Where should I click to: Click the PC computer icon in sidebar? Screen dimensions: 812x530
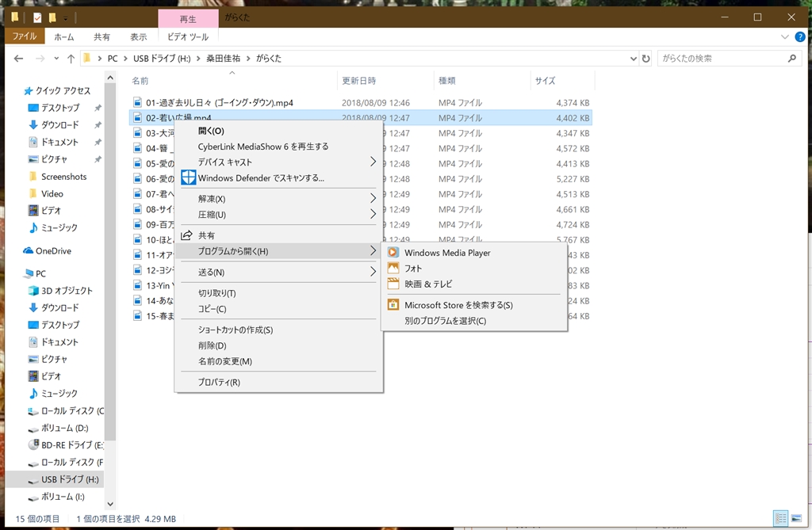point(28,273)
